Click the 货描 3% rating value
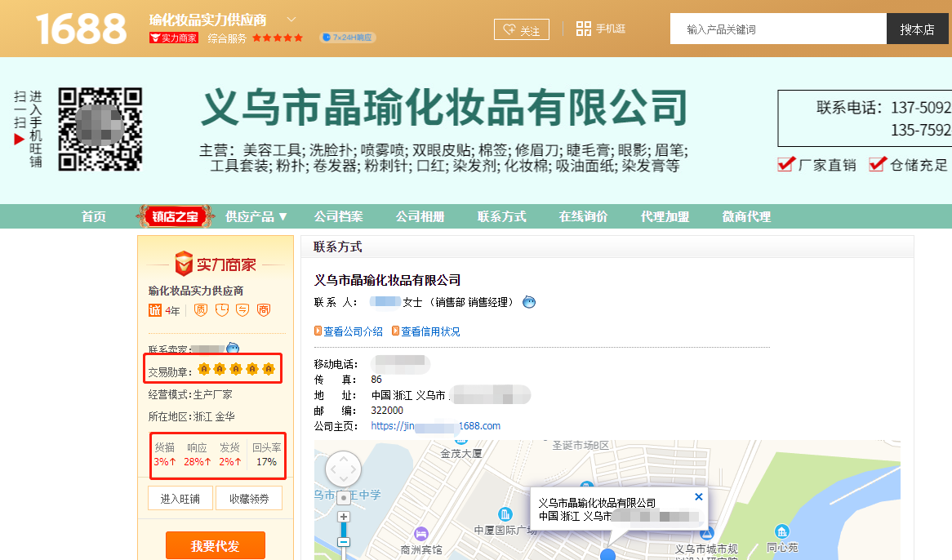The image size is (952, 560). pyautogui.click(x=165, y=462)
